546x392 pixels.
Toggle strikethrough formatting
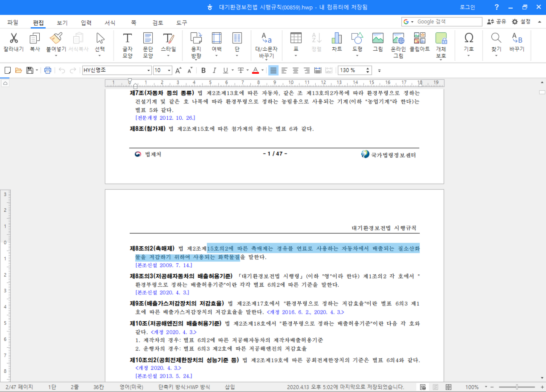coord(241,70)
